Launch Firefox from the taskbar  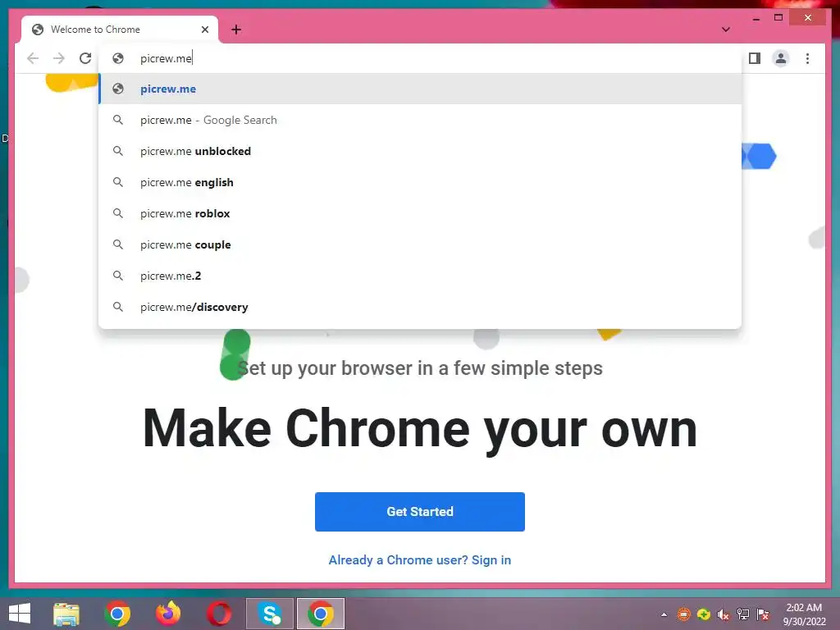(168, 614)
